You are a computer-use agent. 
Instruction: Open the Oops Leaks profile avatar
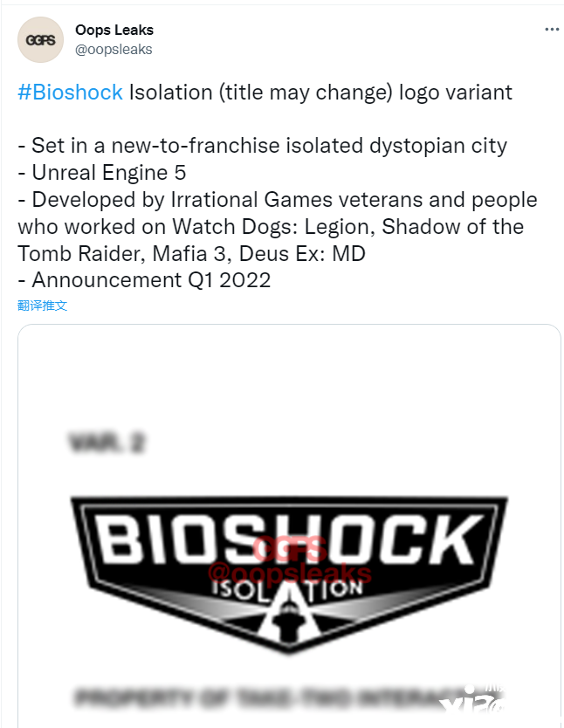(x=40, y=40)
